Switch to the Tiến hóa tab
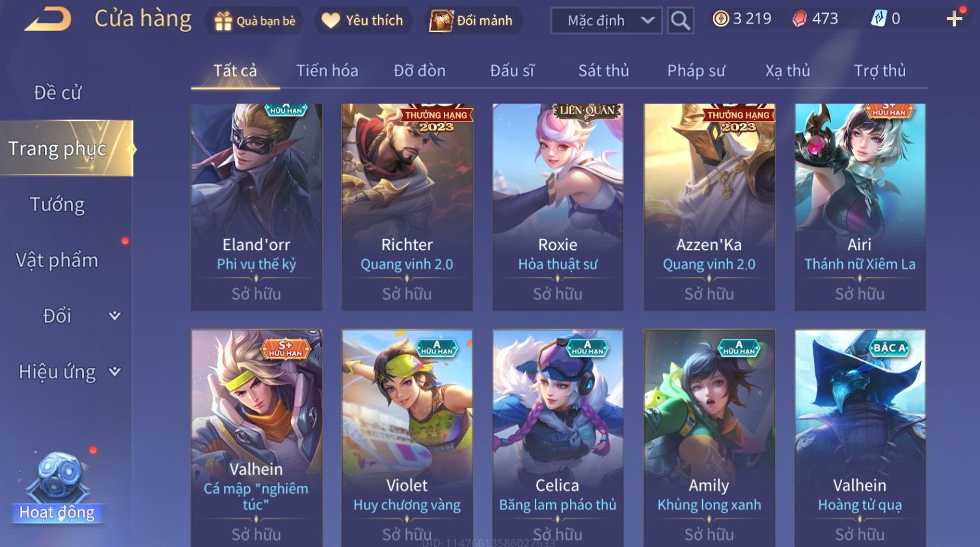Image resolution: width=980 pixels, height=547 pixels. click(x=327, y=70)
